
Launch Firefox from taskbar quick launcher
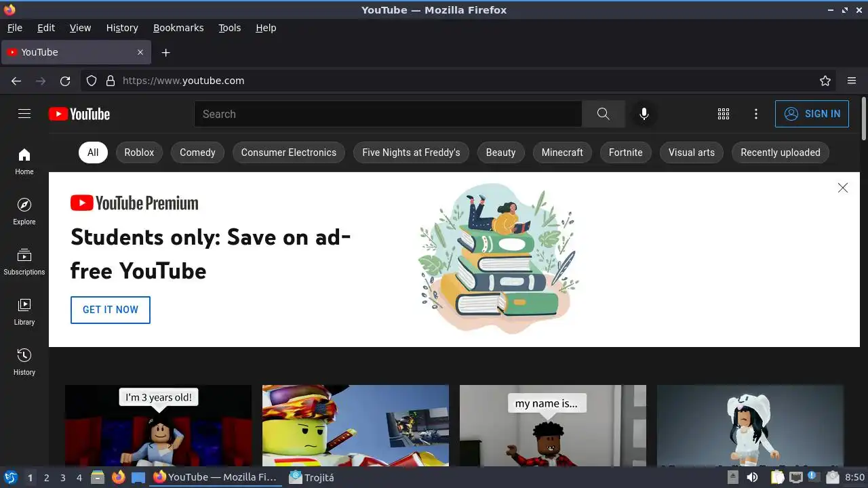click(118, 477)
